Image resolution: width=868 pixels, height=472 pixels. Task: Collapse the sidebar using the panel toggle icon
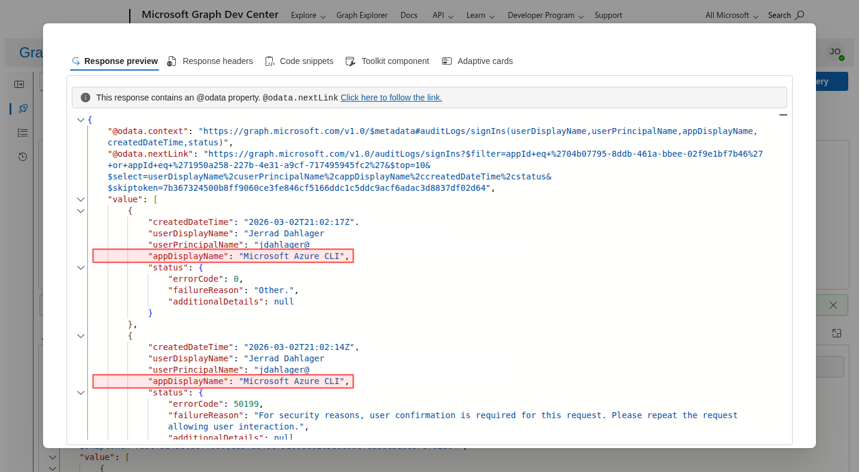[x=19, y=84]
